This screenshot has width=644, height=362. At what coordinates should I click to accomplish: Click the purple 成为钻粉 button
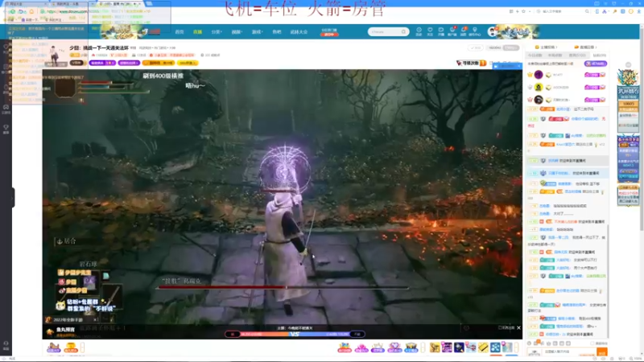pyautogui.click(x=596, y=64)
